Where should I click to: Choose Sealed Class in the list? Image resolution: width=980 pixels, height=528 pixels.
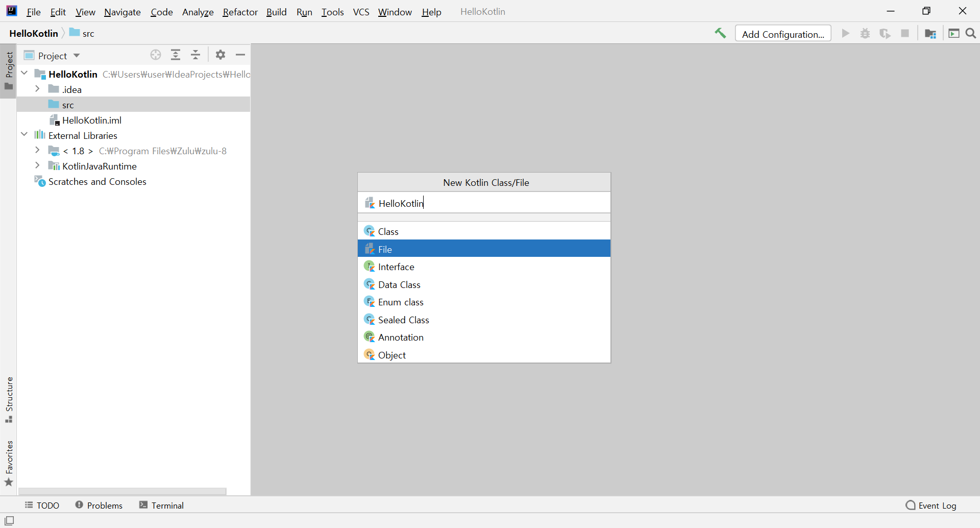[x=484, y=320]
